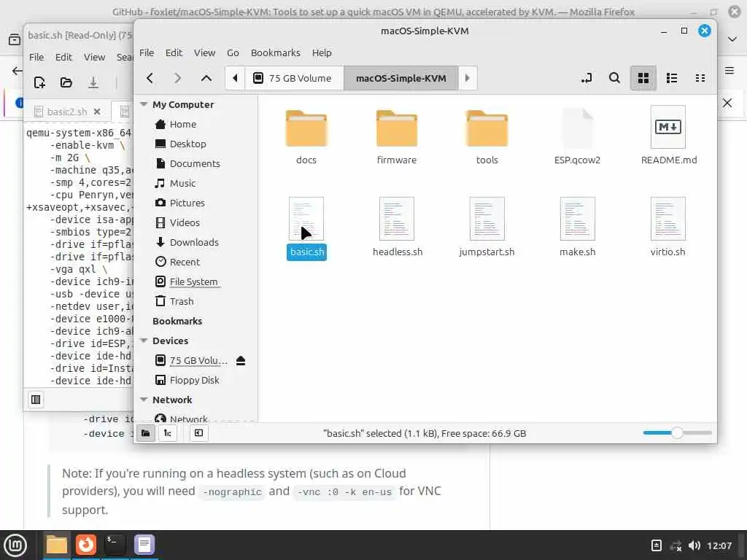Show tree view in sidebar
Viewport: 747px width, 560px height.
168,433
